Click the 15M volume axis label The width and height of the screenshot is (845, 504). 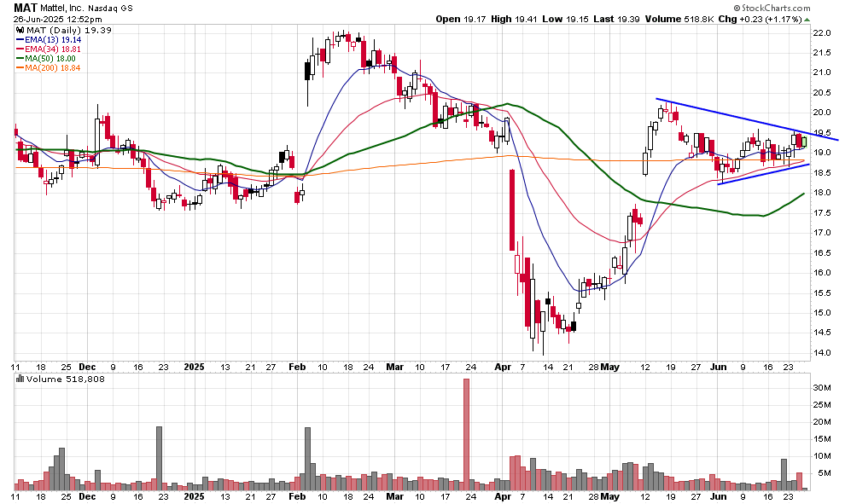tap(822, 439)
